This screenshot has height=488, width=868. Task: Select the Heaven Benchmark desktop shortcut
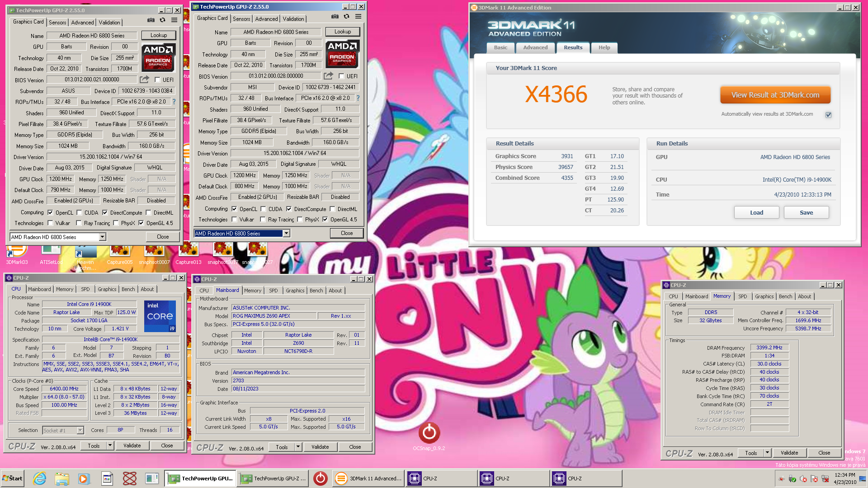[85, 258]
